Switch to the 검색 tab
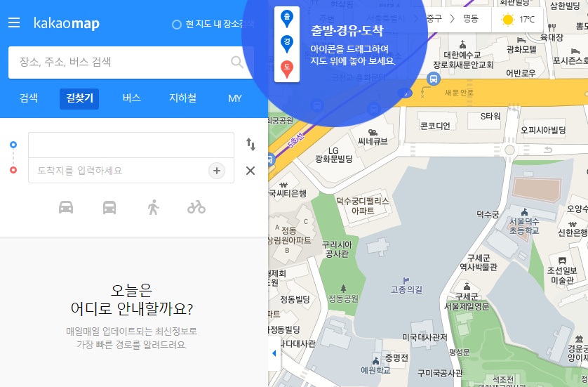The height and width of the screenshot is (387, 588). (29, 98)
